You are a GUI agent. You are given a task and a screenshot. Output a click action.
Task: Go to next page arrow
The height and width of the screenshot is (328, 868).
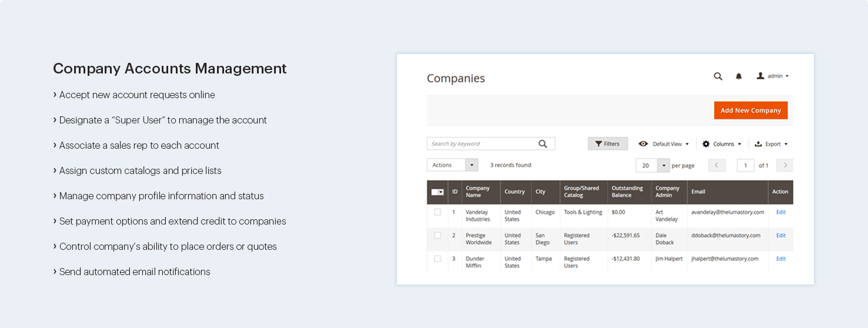(x=784, y=166)
